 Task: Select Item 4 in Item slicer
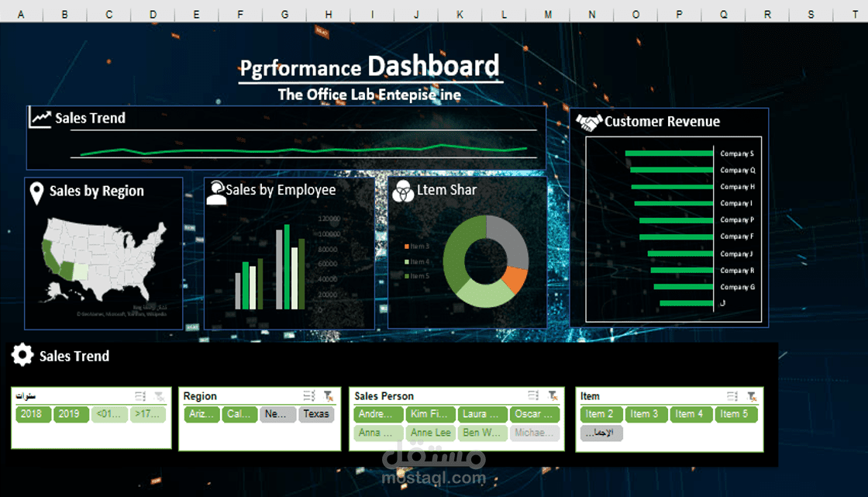point(691,415)
